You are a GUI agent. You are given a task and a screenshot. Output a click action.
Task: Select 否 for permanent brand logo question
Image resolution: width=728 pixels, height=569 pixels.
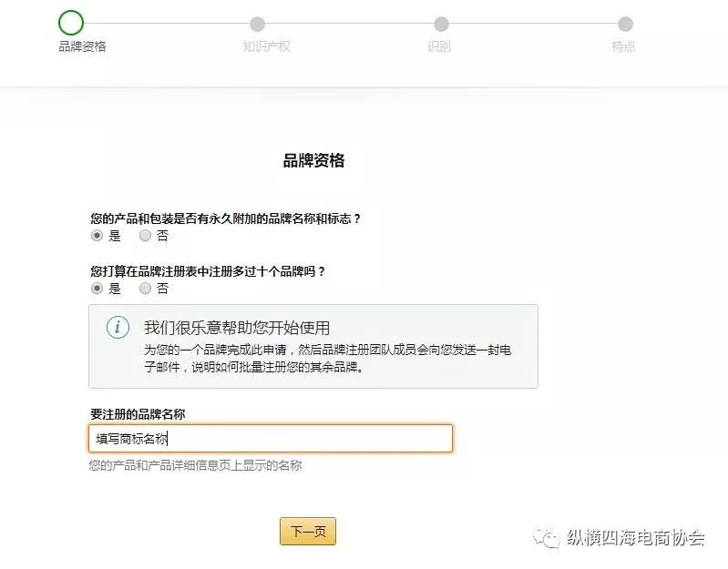pos(145,236)
